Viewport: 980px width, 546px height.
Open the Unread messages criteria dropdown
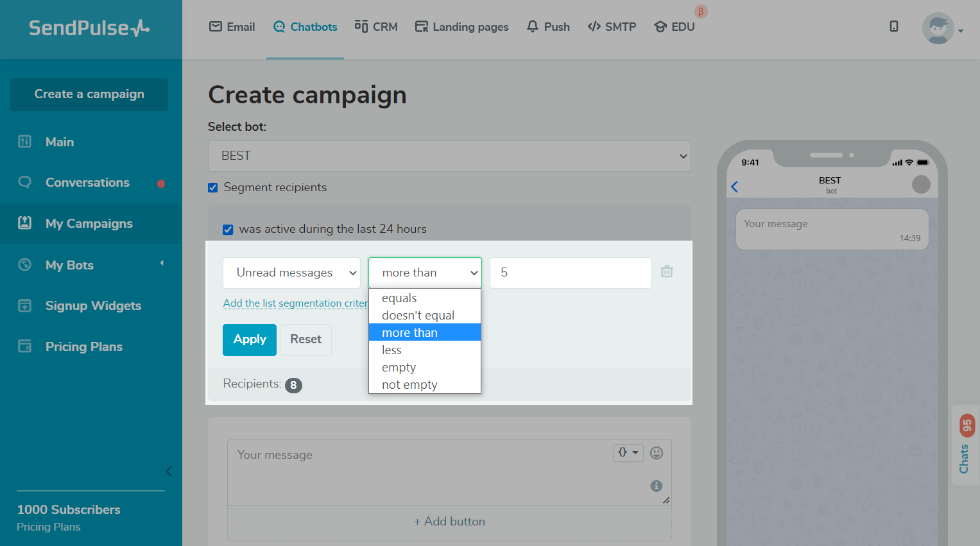(x=291, y=273)
